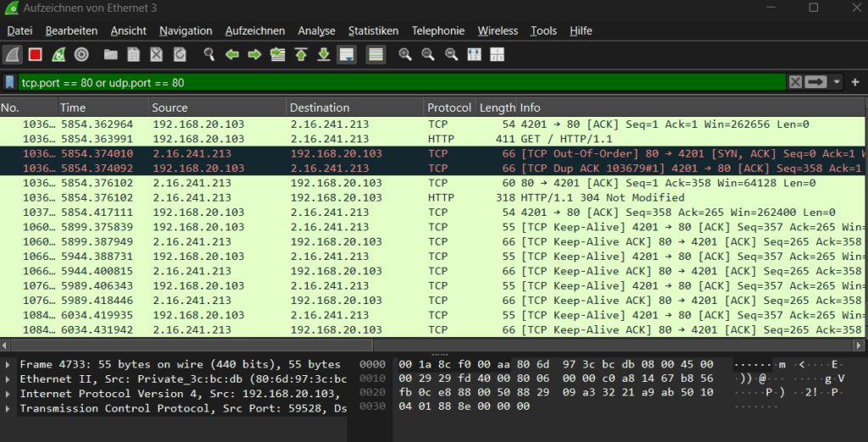Open the Bearbeiten menu
Image resolution: width=868 pixels, height=442 pixels.
tap(71, 31)
